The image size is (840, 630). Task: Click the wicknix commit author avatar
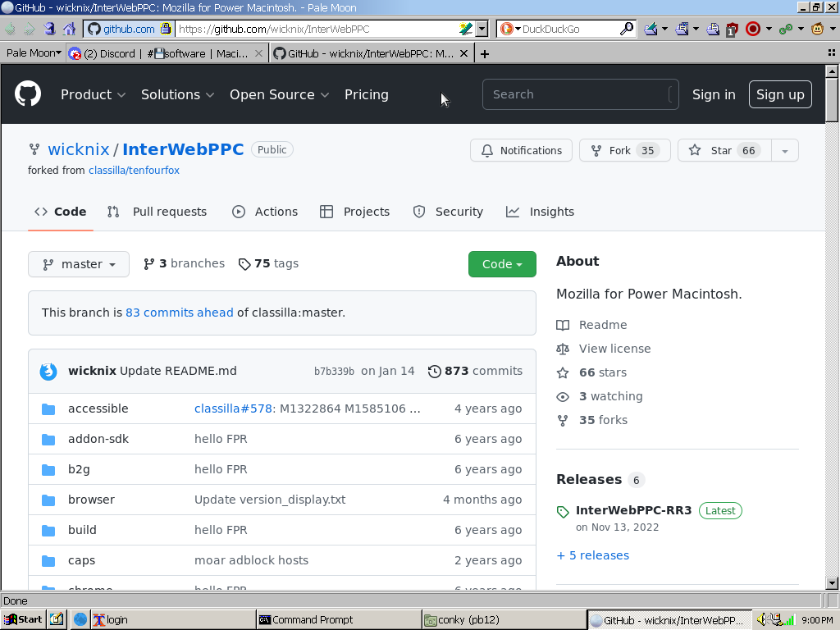(x=48, y=372)
